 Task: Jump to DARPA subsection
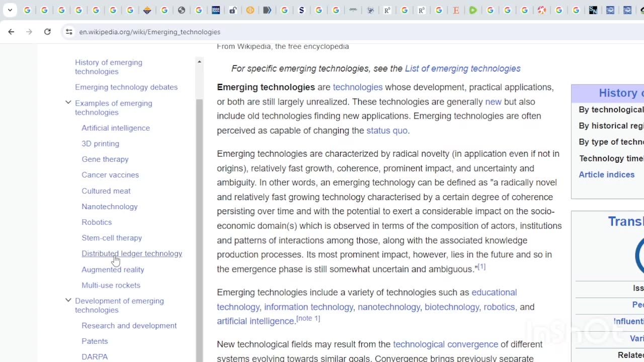(95, 356)
